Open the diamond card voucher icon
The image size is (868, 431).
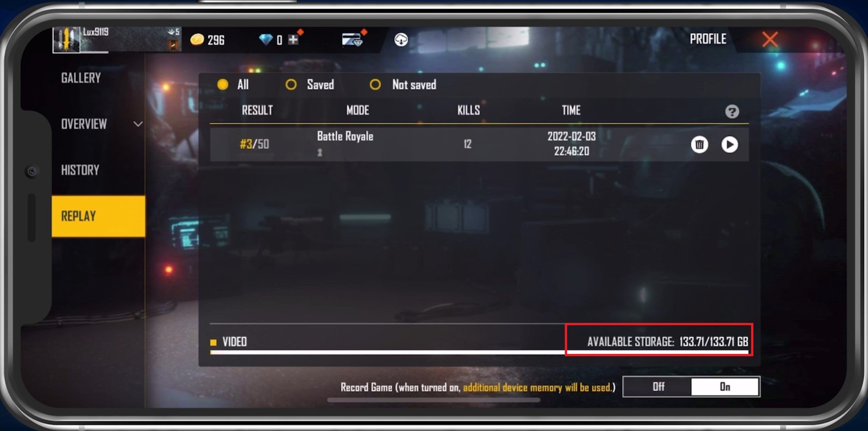tap(352, 40)
